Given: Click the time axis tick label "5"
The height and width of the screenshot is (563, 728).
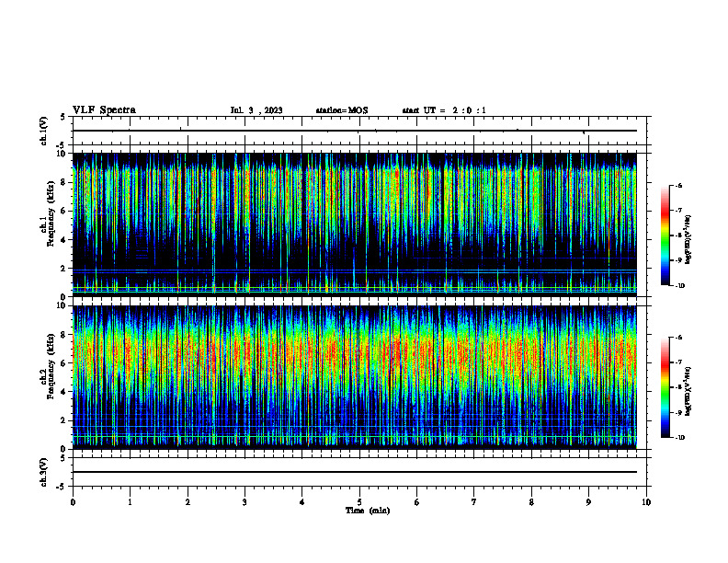Looking at the screenshot, I should pyautogui.click(x=359, y=502).
